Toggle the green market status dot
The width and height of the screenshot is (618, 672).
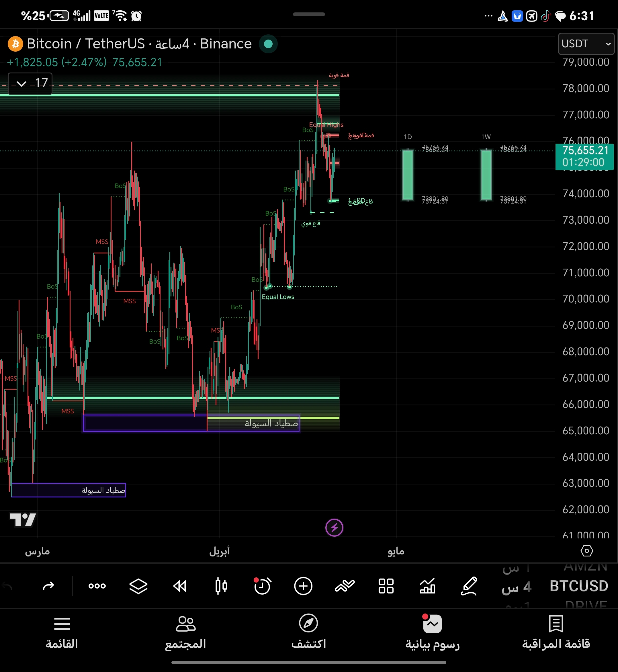[x=268, y=44]
